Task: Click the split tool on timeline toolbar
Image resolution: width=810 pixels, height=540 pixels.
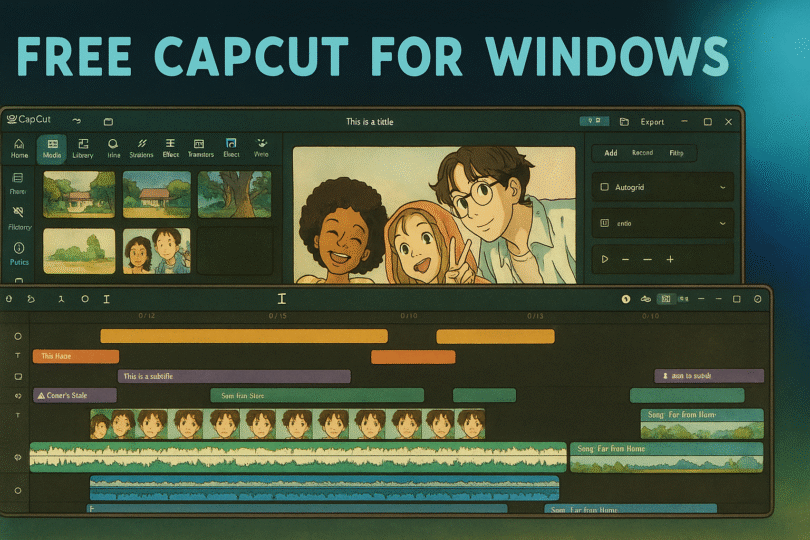Action: pyautogui.click(x=61, y=299)
